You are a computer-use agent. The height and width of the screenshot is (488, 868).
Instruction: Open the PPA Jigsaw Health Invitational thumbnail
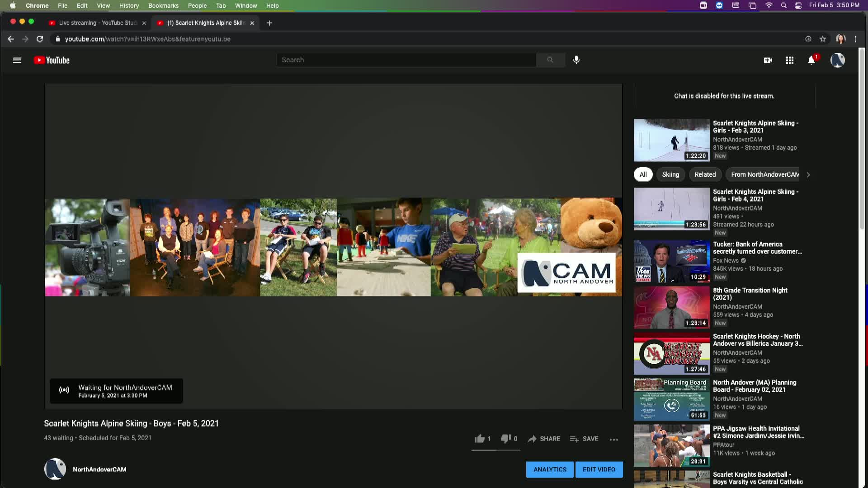[x=671, y=446]
